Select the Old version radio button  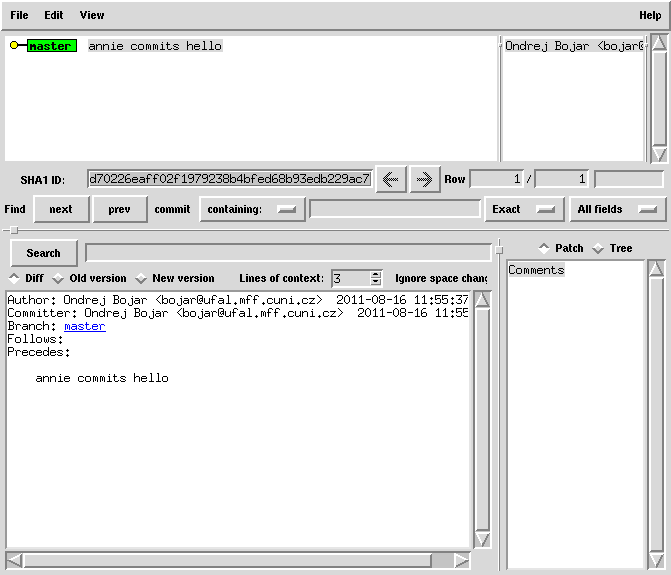pos(58,278)
